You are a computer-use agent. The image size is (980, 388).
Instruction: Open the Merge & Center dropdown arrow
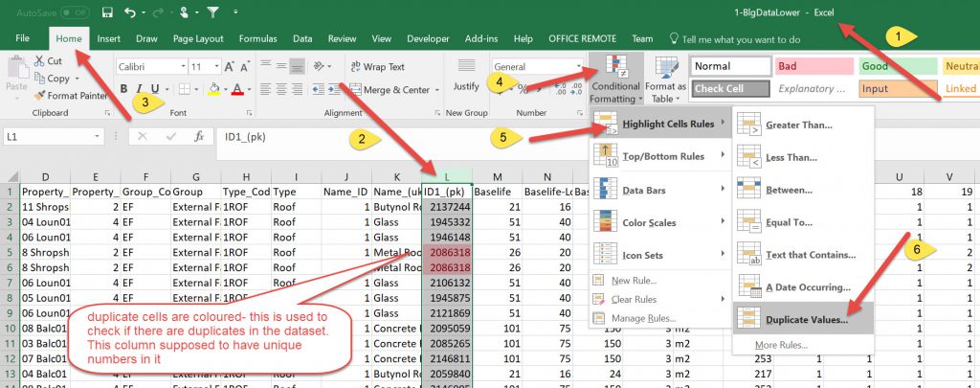tap(436, 90)
